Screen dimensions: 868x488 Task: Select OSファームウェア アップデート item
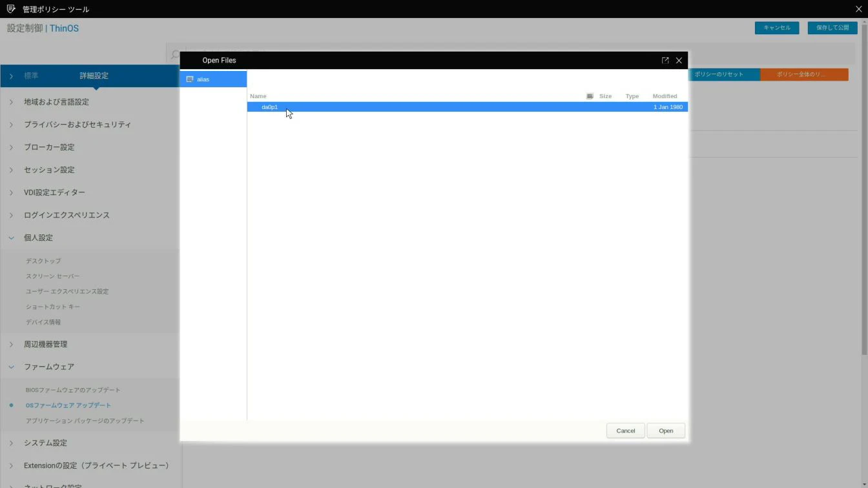(x=68, y=405)
